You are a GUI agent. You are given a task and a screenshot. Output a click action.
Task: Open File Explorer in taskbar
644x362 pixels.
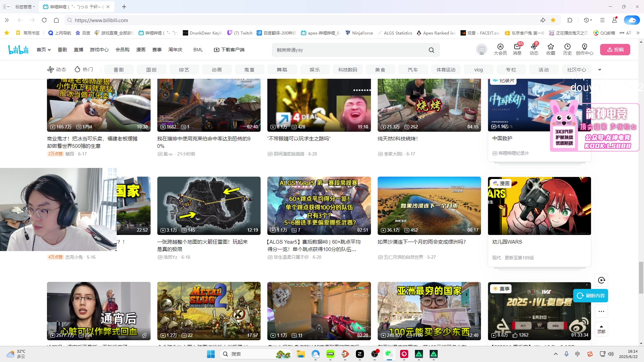click(x=301, y=354)
